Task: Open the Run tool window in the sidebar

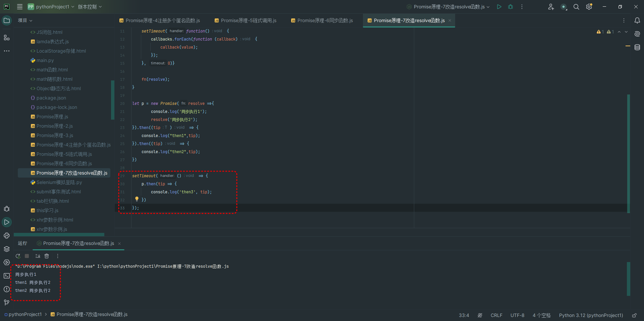Action: [7, 222]
